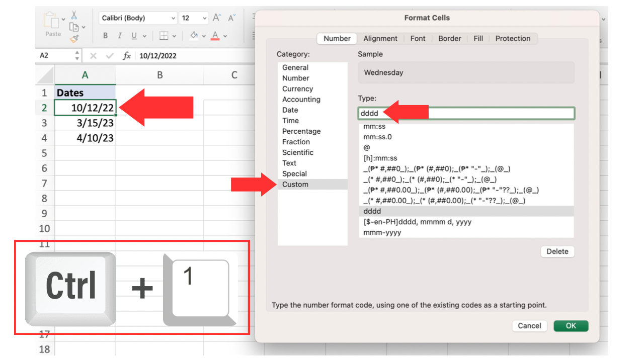644x362 pixels.
Task: Choose the [$-en-PH]dddd, mmmm d, yyyy format
Action: pyautogui.click(x=466, y=222)
